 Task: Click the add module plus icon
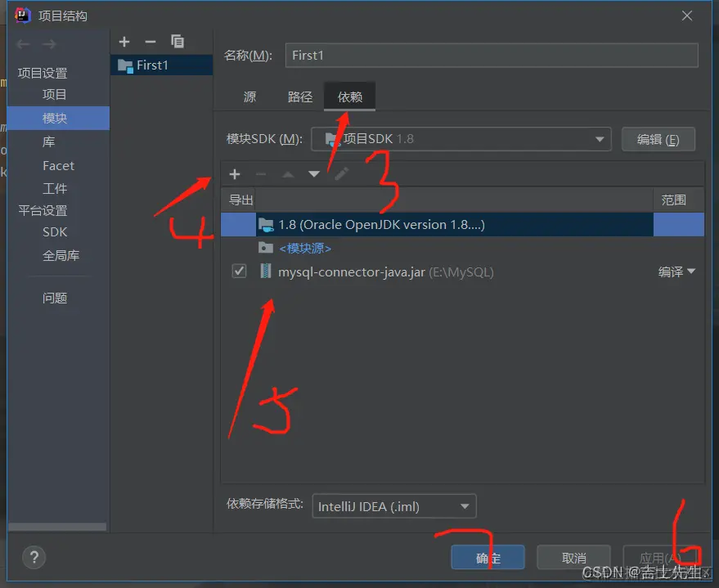pyautogui.click(x=124, y=43)
